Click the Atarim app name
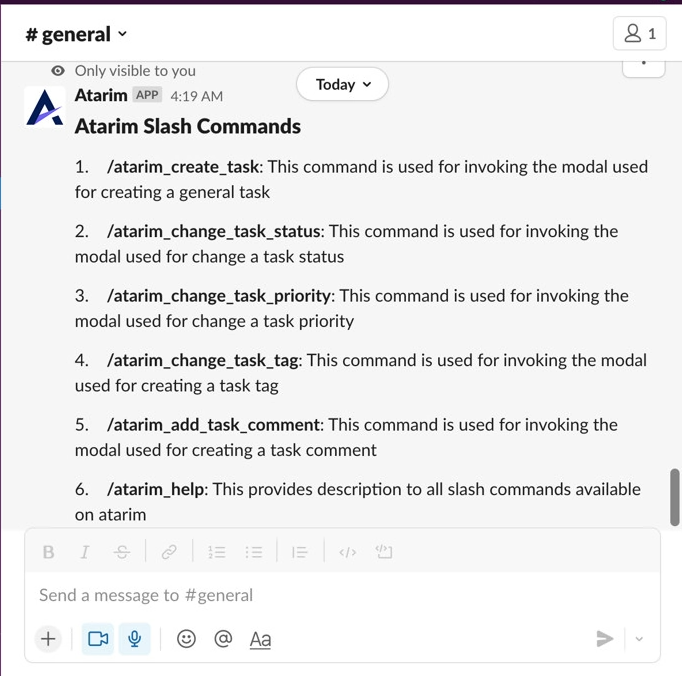The width and height of the screenshot is (682, 676). [101, 96]
